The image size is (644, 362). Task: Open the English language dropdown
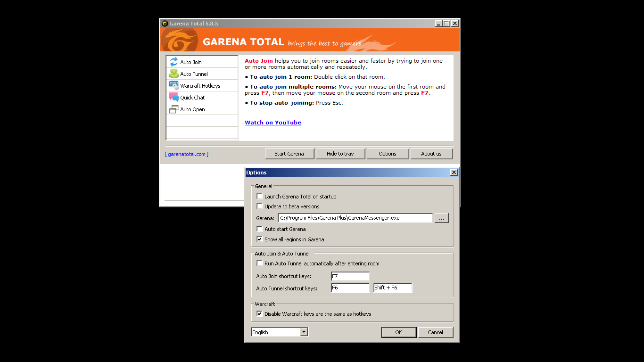280,332
